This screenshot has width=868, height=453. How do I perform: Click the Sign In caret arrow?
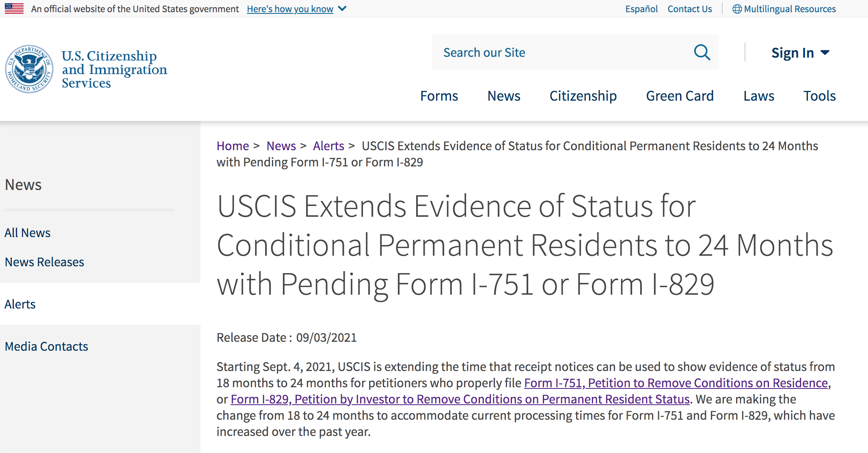[825, 53]
